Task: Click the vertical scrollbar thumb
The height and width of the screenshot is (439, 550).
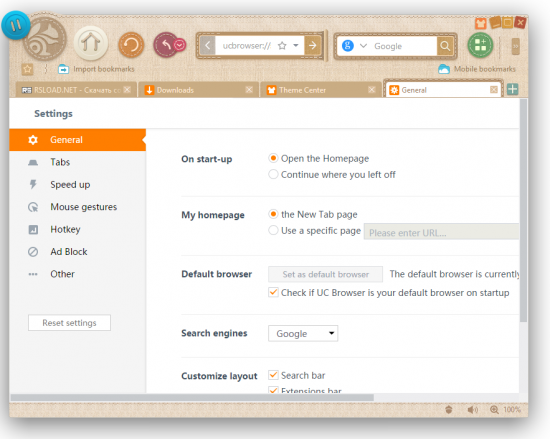Action: (x=523, y=210)
